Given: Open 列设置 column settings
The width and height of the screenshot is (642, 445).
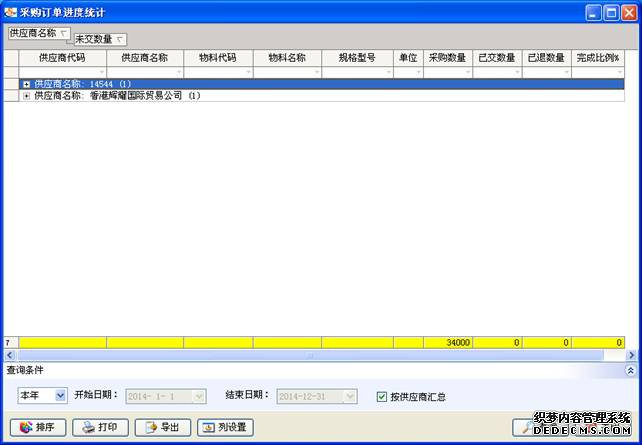Looking at the screenshot, I should pos(222,427).
